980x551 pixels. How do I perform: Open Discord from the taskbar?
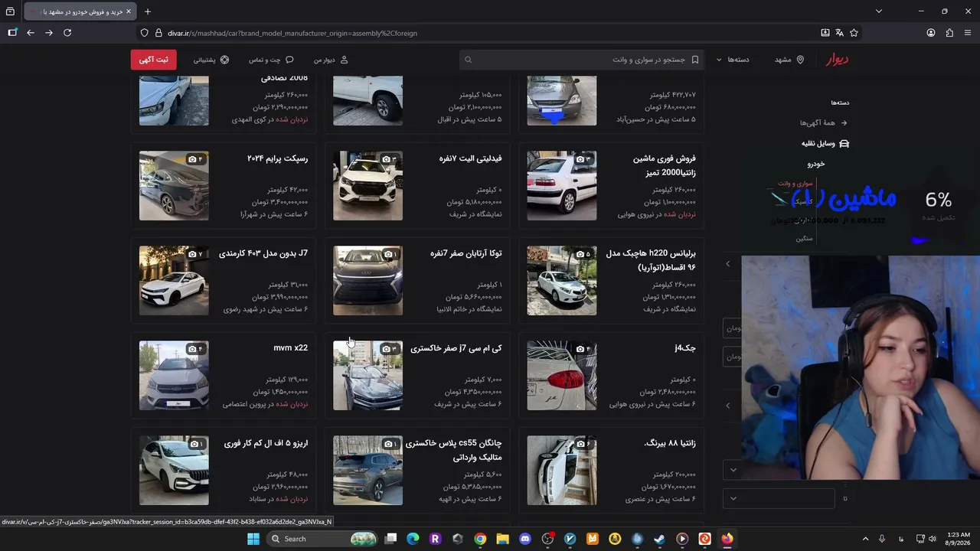coord(525,539)
